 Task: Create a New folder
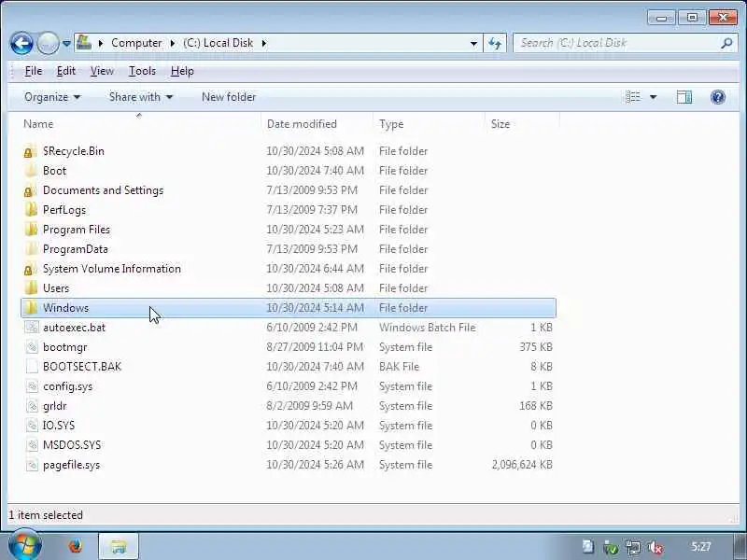(x=229, y=97)
